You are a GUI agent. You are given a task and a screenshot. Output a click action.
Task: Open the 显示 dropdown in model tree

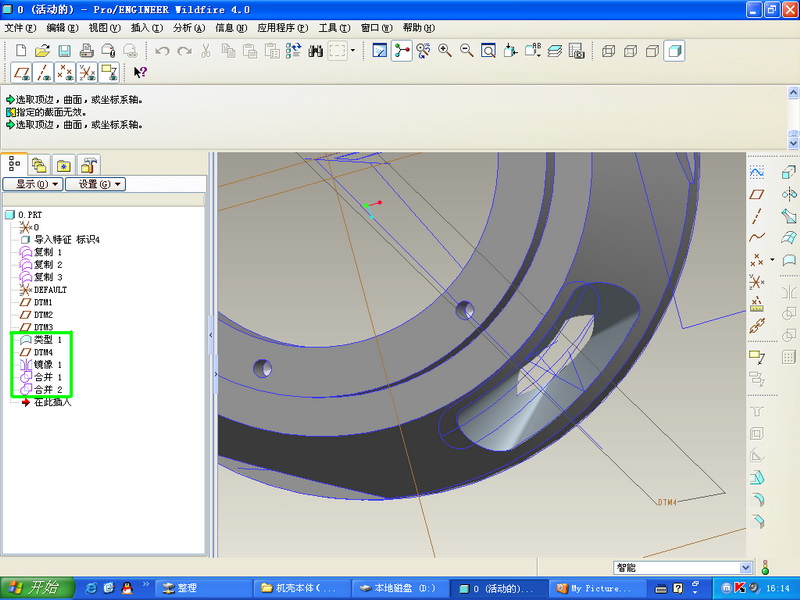click(33, 184)
